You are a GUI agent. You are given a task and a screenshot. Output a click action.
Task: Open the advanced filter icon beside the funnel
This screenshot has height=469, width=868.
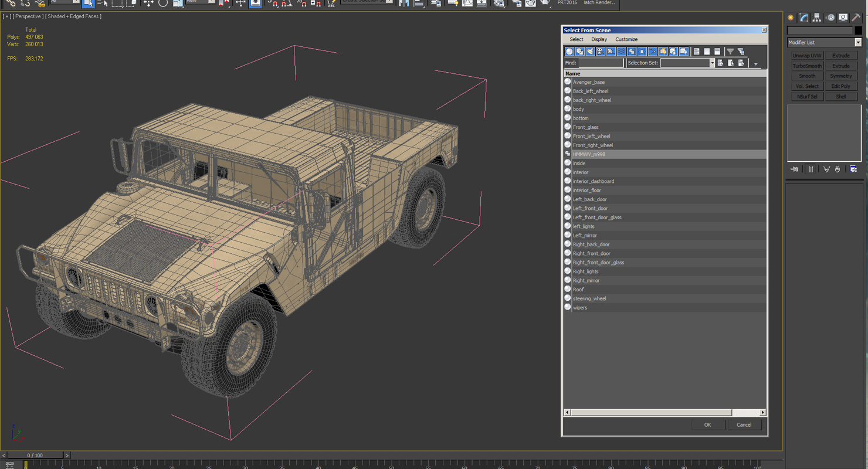click(741, 52)
